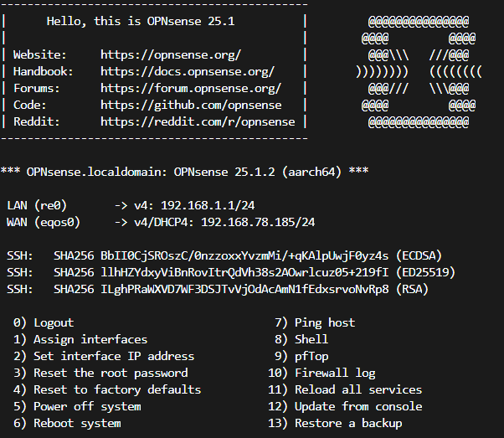This screenshot has height=438, width=504.
Task: Click menu option 2) Set interface IP address
Action: [104, 356]
